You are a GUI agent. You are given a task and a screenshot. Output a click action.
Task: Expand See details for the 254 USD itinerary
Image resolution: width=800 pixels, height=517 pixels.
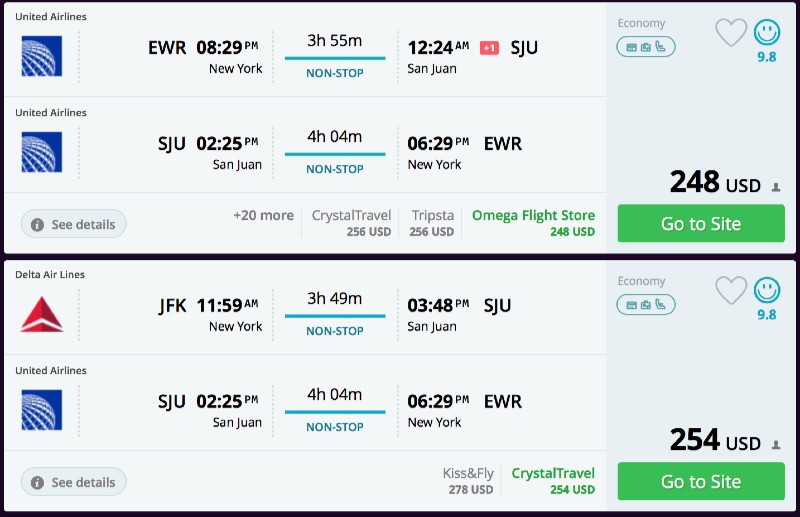74,482
